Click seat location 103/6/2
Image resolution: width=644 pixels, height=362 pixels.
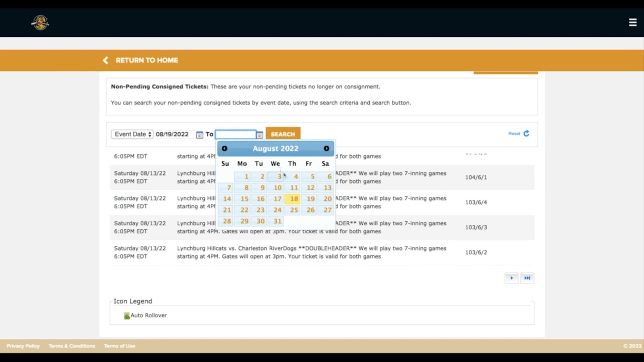[x=476, y=252]
